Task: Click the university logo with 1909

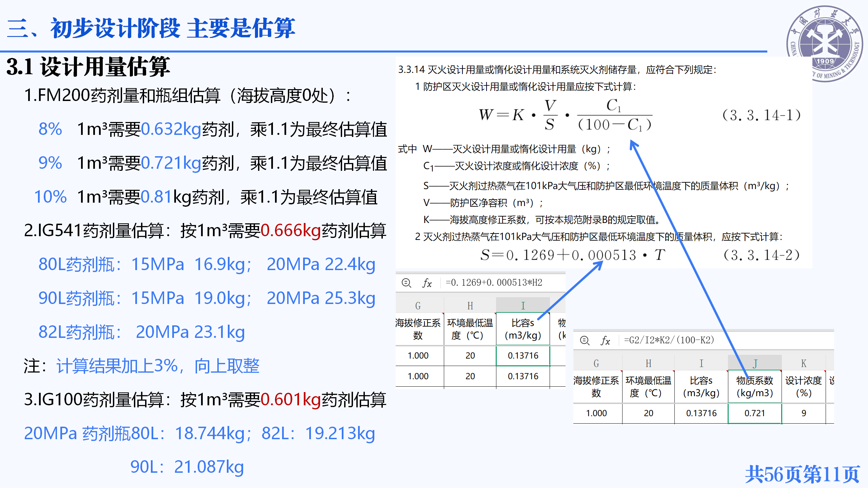Action: pos(825,44)
